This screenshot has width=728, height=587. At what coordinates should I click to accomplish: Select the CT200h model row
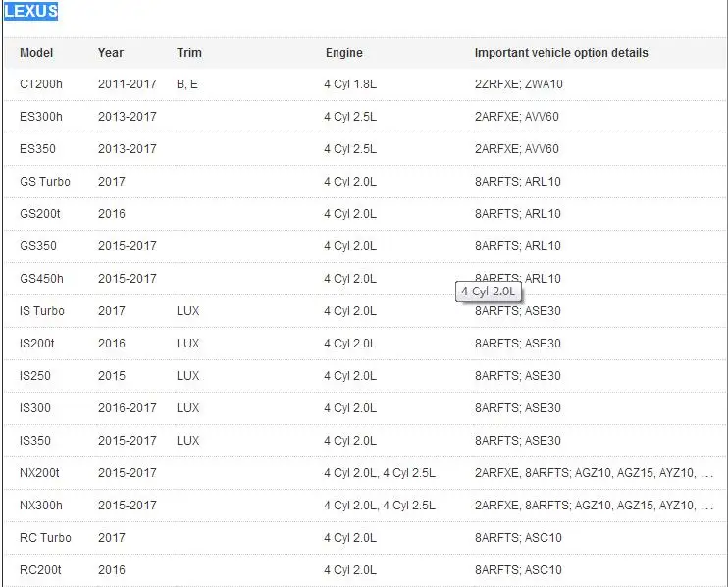(364, 84)
